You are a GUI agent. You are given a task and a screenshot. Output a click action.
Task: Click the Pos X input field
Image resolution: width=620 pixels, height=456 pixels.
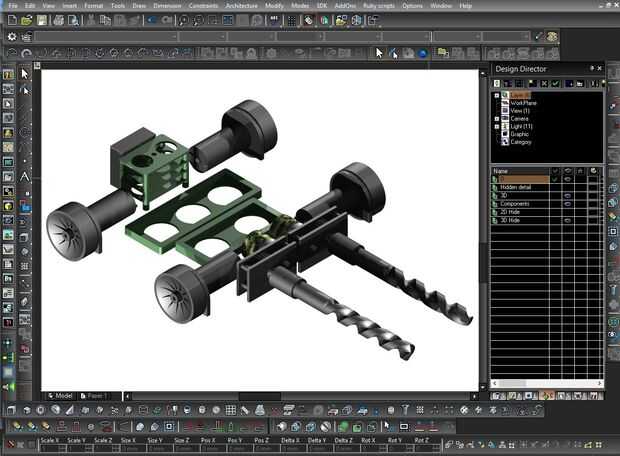tap(213, 448)
